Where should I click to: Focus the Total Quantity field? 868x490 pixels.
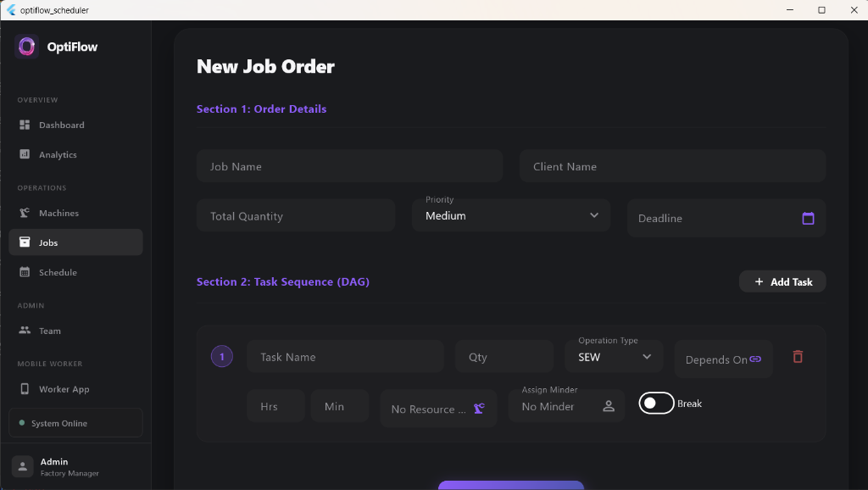296,216
